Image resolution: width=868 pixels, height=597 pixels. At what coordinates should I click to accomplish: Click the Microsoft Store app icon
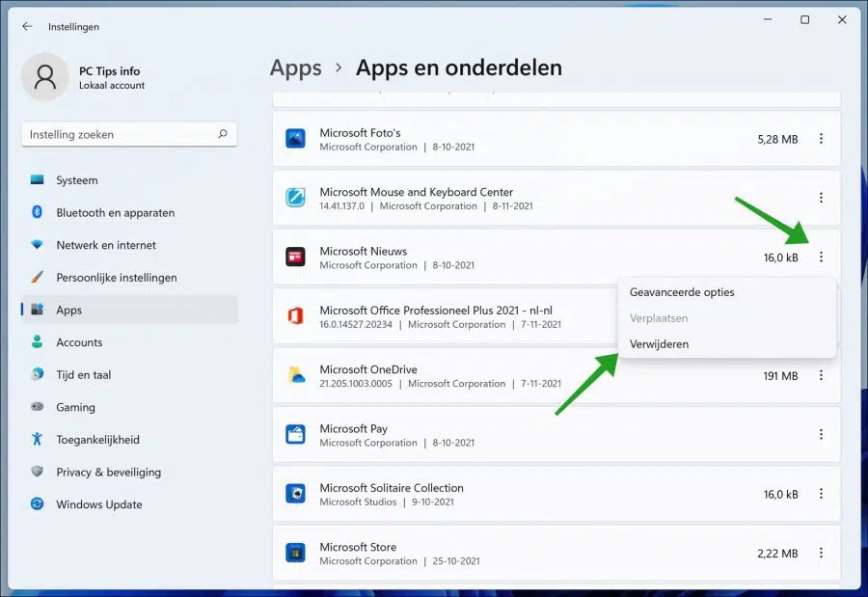click(x=296, y=553)
